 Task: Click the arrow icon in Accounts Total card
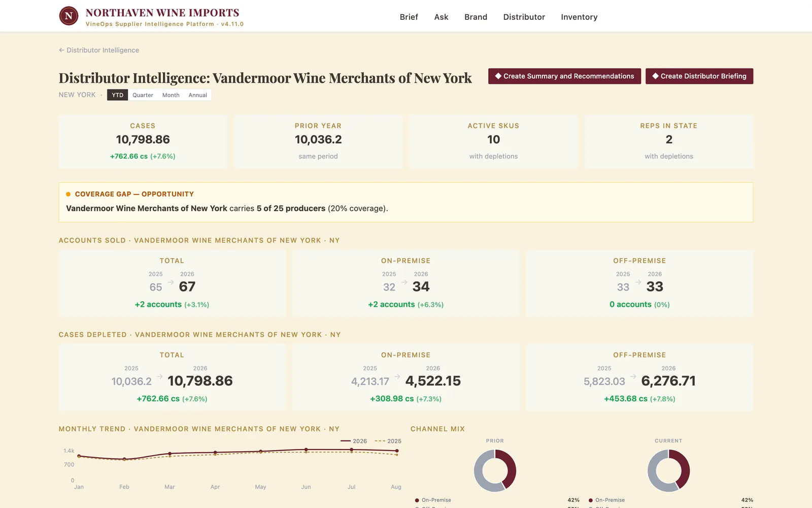171,282
